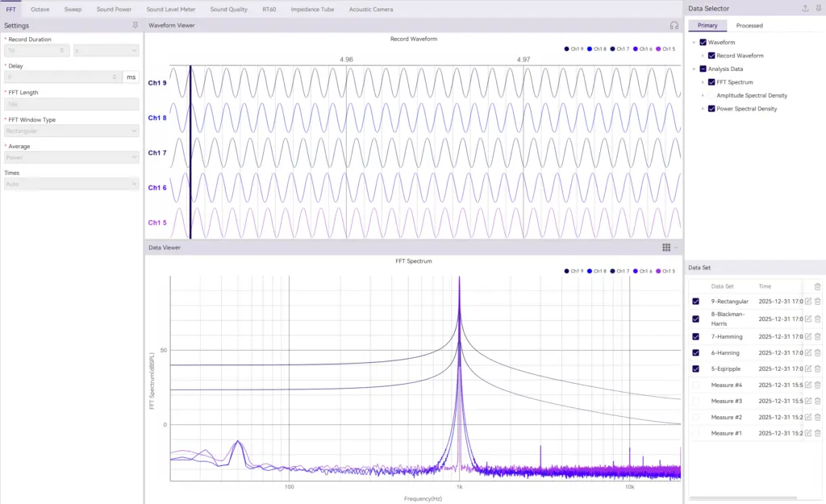Screen dimensions: 826x504
Task: Expand the FFT Spectrum tree node
Action: click(703, 82)
